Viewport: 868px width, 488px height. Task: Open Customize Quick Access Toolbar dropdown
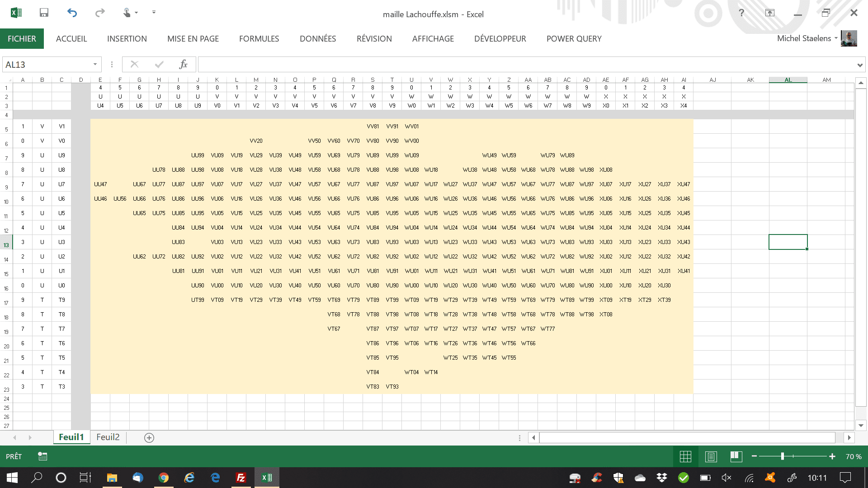pos(154,12)
